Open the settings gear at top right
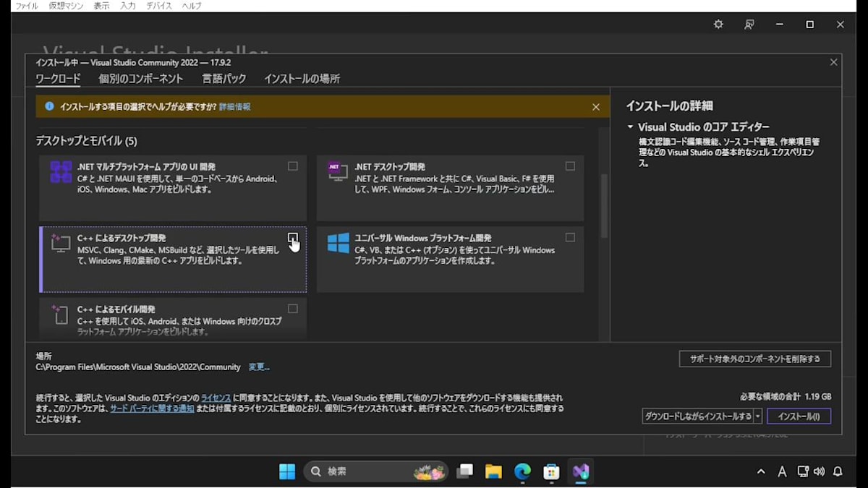Viewport: 868px width, 488px height. point(718,24)
